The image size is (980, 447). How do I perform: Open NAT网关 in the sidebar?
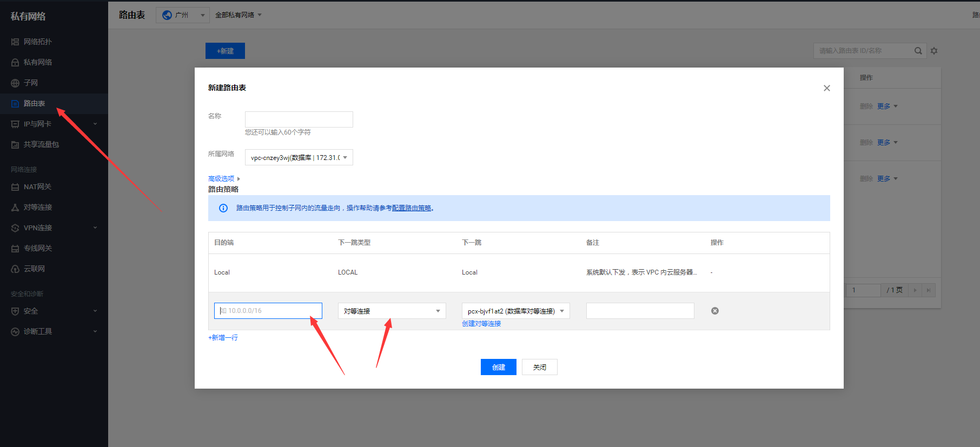37,186
